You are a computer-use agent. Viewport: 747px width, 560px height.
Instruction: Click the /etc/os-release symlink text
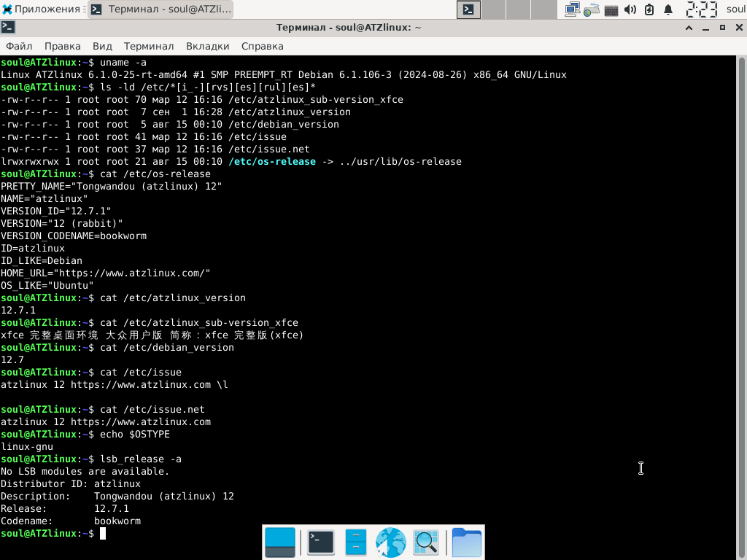[x=272, y=161]
